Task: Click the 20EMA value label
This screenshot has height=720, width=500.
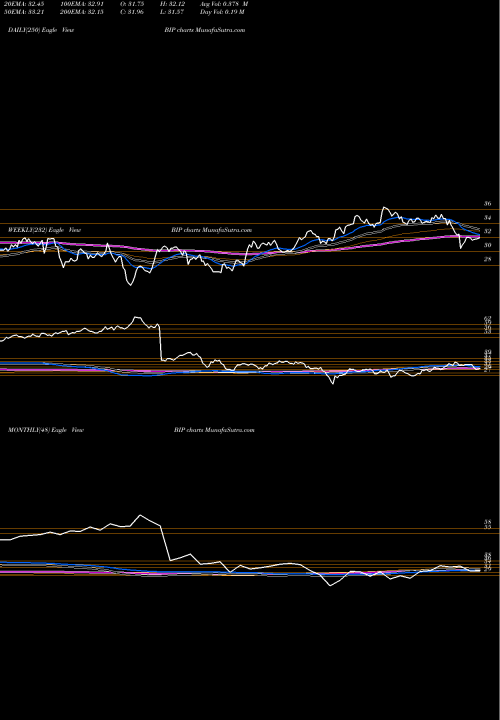Action: point(24,4)
